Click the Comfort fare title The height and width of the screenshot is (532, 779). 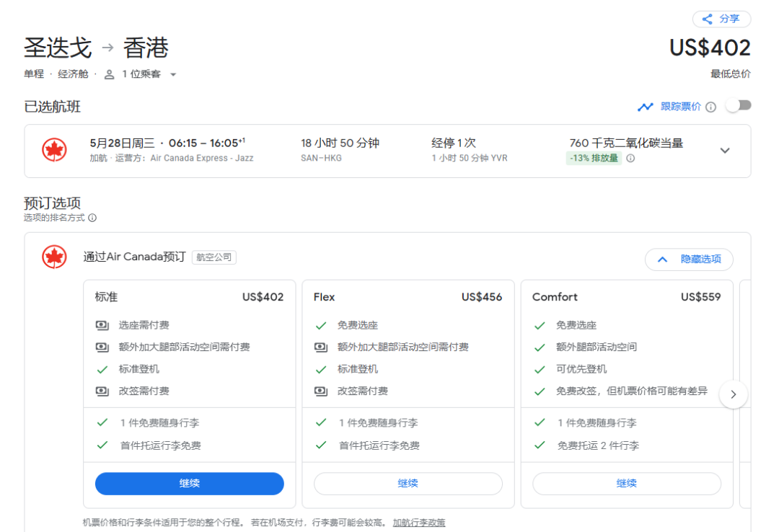tap(555, 297)
